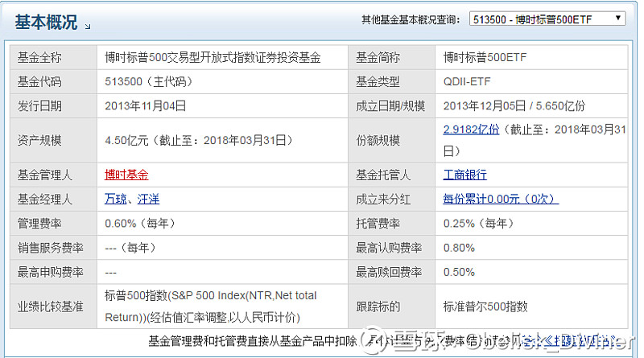Click the custody fee 0.25%(每年)

pyautogui.click(x=479, y=224)
